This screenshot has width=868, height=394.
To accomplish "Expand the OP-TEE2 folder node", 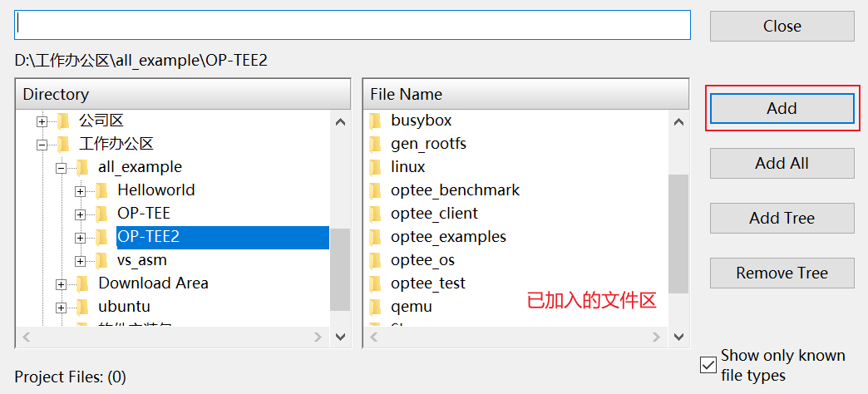I will [81, 238].
